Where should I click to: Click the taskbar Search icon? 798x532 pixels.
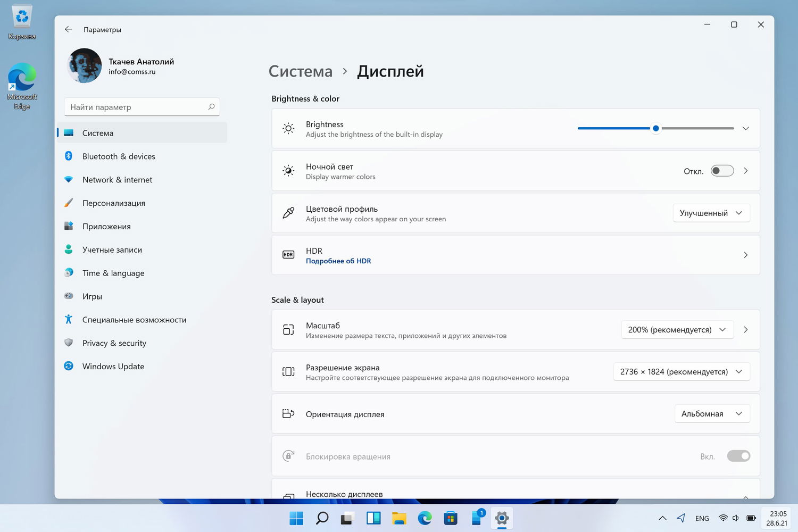pyautogui.click(x=322, y=518)
